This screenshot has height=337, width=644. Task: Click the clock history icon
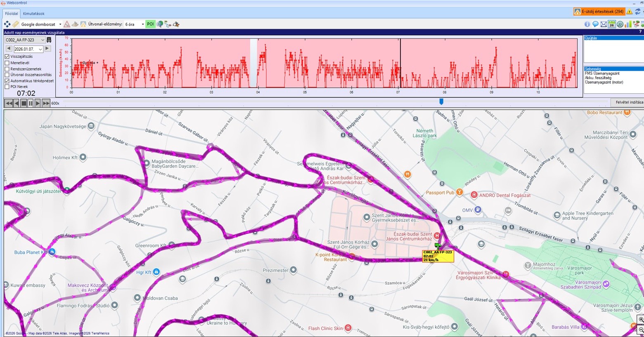(x=620, y=24)
